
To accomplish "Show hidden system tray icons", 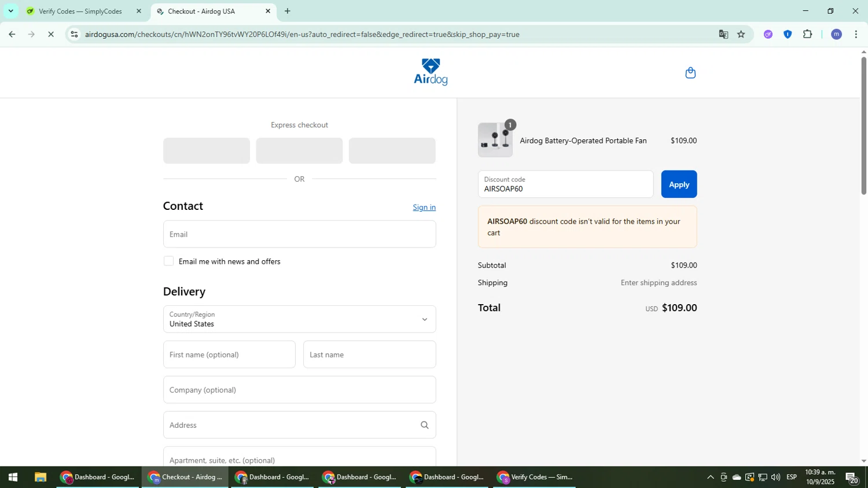I will pos(711,477).
